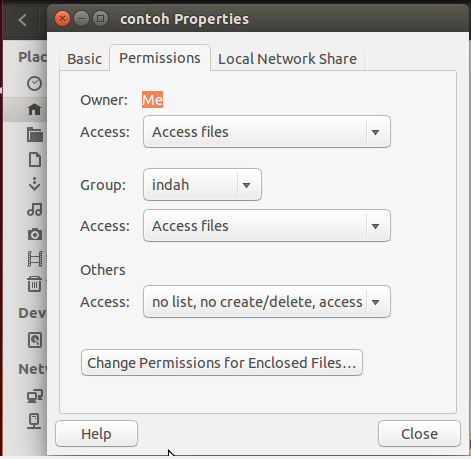Switch to the Basic tab
471x459 pixels.
(85, 59)
